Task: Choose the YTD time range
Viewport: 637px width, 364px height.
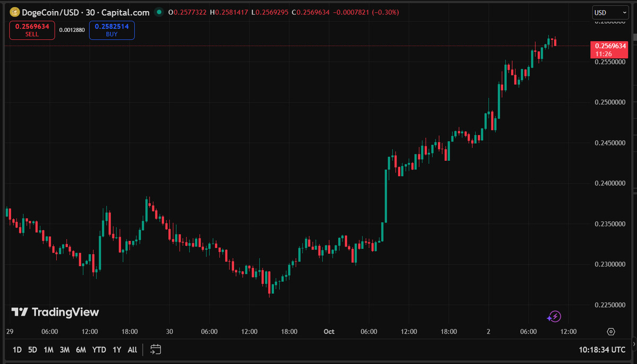Action: pos(99,350)
